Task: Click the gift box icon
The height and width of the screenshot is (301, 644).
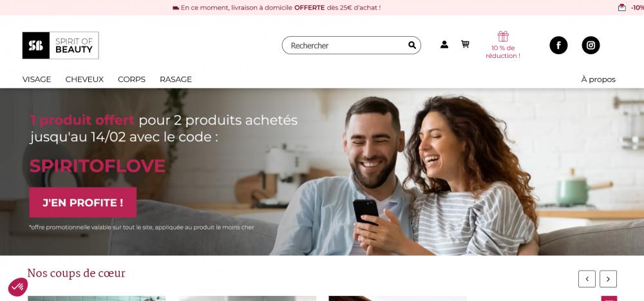Action: [503, 36]
